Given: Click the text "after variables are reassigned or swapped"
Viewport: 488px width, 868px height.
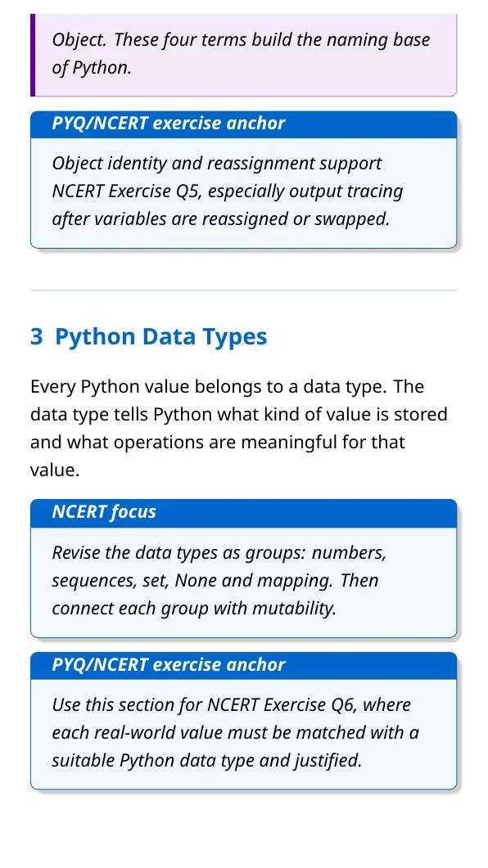Looking at the screenshot, I should pyautogui.click(x=220, y=218).
